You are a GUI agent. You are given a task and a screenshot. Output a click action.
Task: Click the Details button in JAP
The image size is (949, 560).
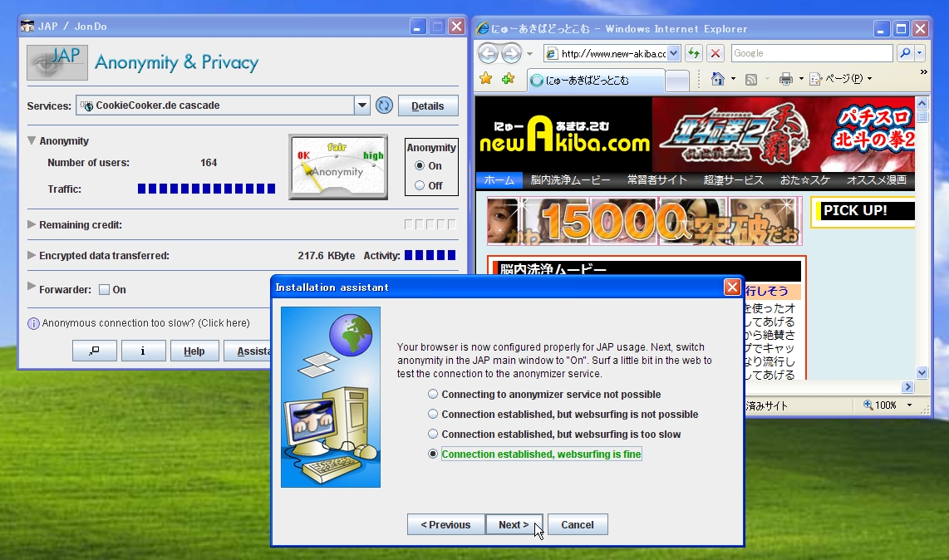[x=428, y=106]
